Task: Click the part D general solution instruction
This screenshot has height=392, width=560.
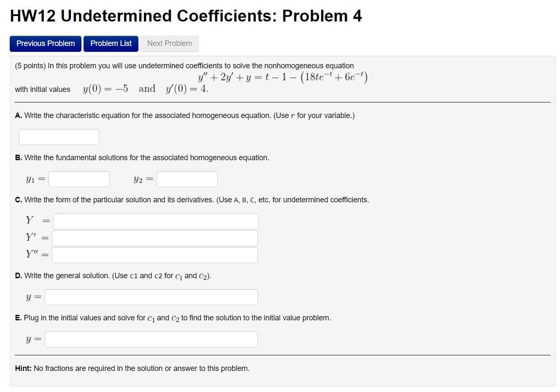Action: [x=112, y=275]
